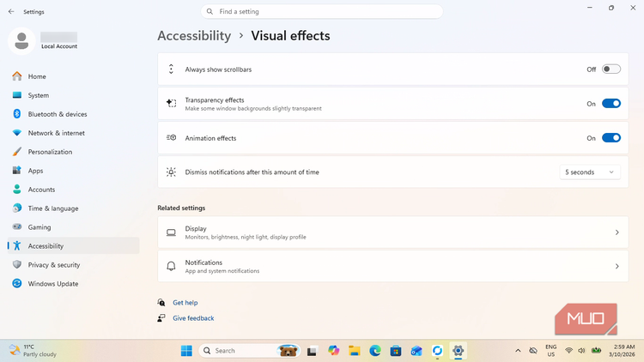Show hidden icons in system tray
Image resolution: width=644 pixels, height=362 pixels.
coord(518,351)
